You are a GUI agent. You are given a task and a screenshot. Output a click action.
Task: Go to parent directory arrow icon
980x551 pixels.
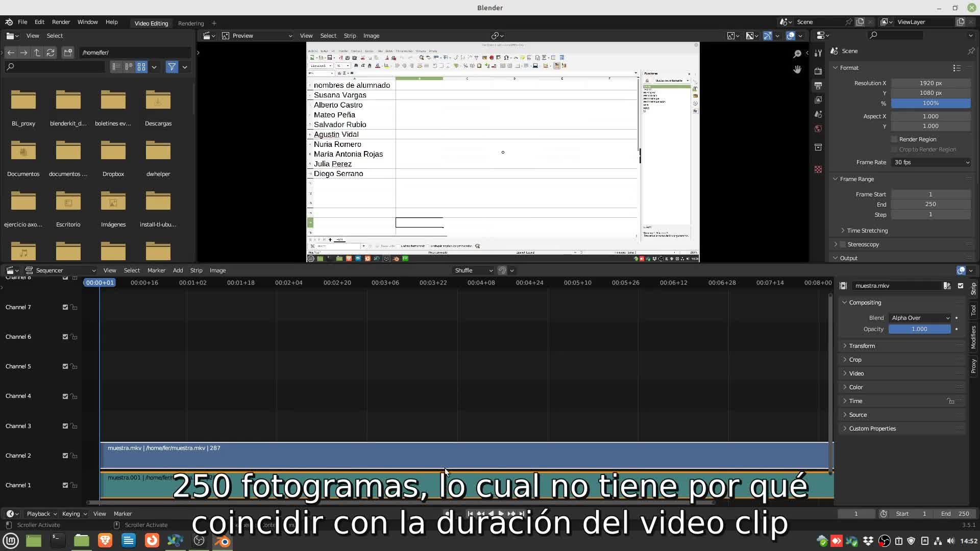(37, 53)
